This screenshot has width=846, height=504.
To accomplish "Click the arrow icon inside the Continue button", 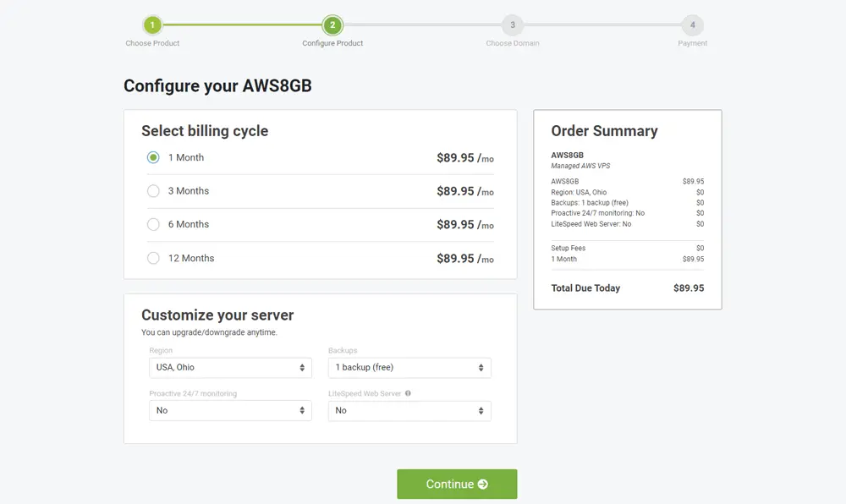I will (482, 484).
